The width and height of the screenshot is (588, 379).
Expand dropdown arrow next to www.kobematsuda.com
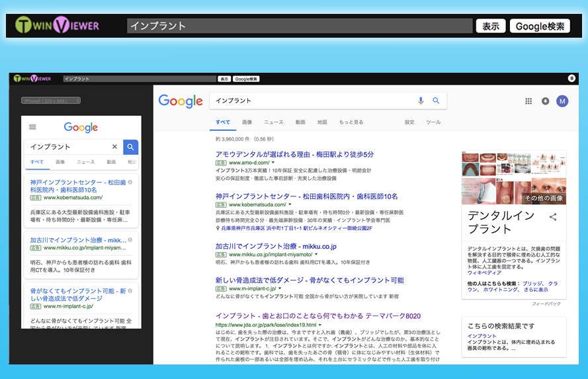(x=290, y=204)
